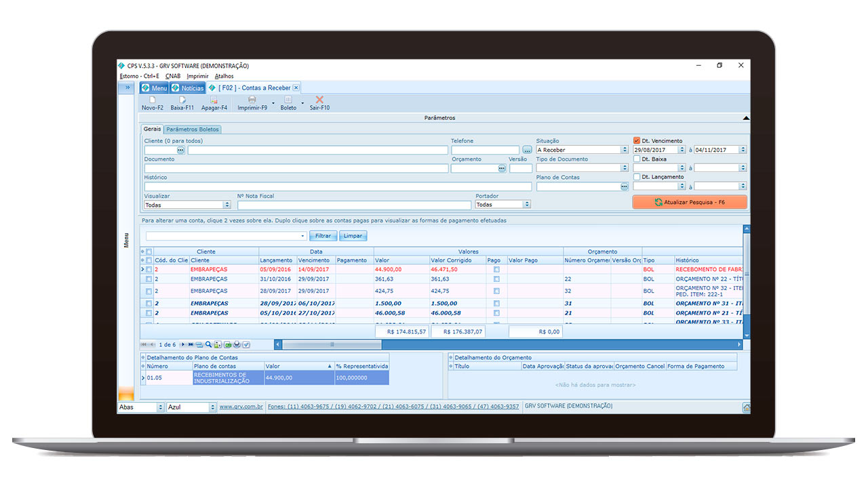This screenshot has width=868, height=488.
Task: Click the horizontal scrollbar thumb of the grid
Action: click(332, 345)
